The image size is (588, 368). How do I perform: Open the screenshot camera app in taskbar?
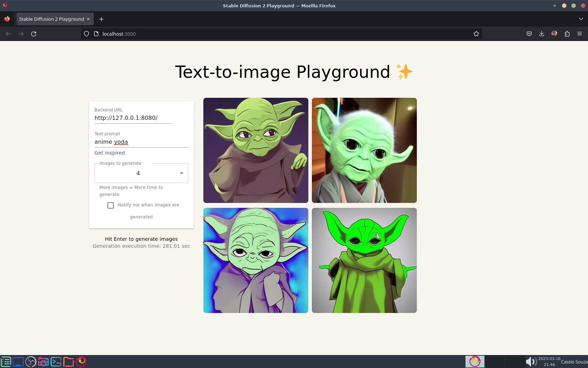point(43,361)
